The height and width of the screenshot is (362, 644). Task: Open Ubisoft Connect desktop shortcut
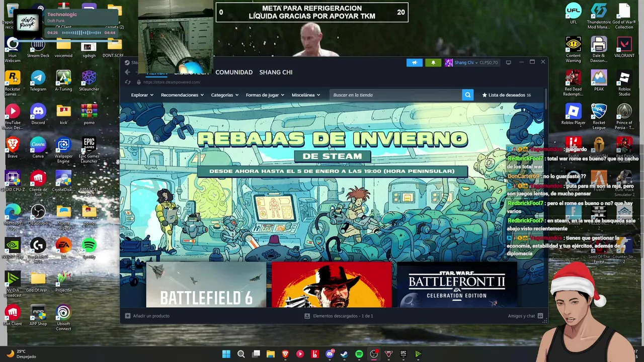[x=63, y=318]
